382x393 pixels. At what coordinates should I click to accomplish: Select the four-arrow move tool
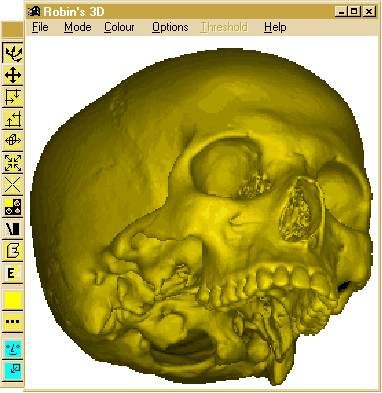pos(13,75)
